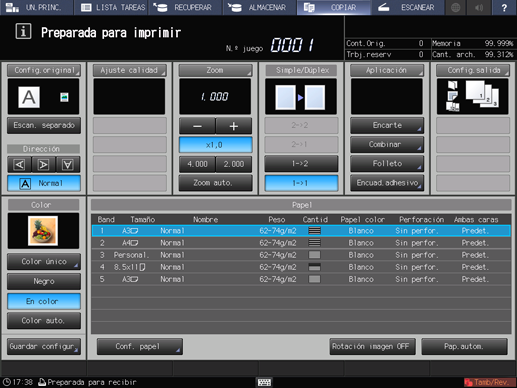Open the RECUPERAR tab
This screenshot has width=517, height=388.
coord(185,7)
